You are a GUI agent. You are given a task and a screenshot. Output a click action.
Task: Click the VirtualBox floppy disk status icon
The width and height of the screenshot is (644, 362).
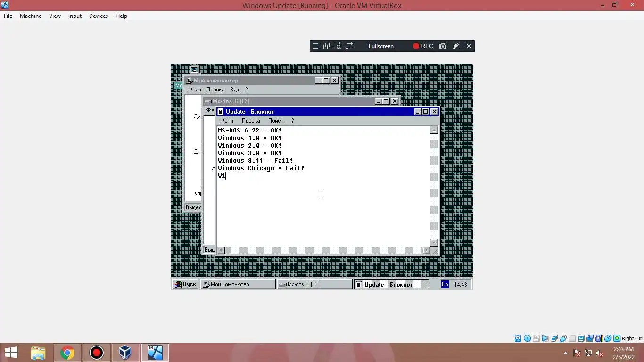[536, 338]
